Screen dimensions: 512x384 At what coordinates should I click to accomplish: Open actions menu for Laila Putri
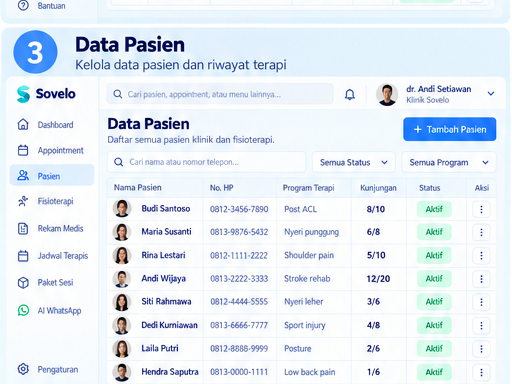pos(481,349)
